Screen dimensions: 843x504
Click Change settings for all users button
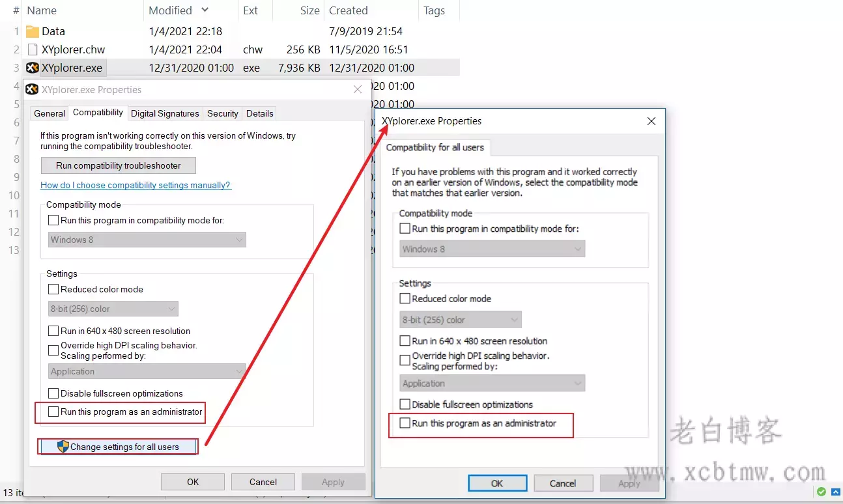click(118, 447)
